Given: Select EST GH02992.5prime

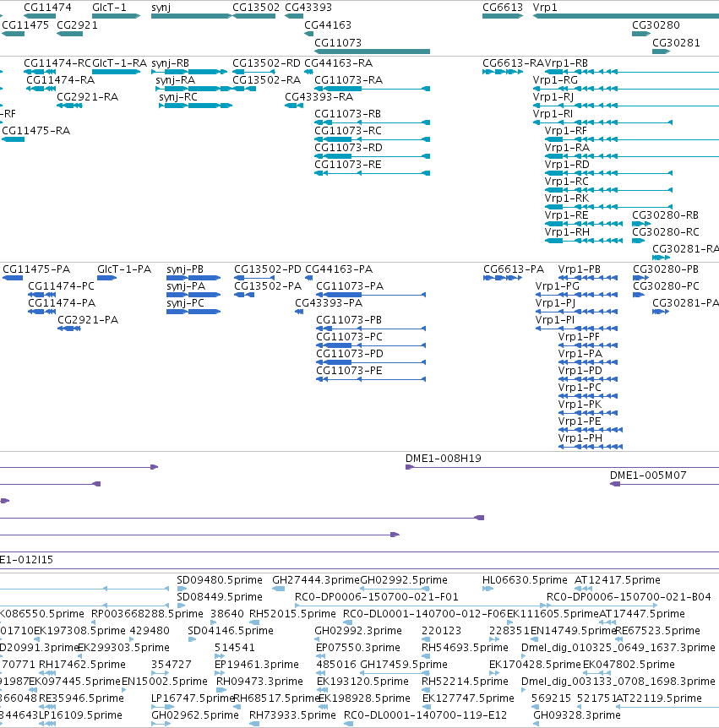Looking at the screenshot, I should tap(404, 580).
